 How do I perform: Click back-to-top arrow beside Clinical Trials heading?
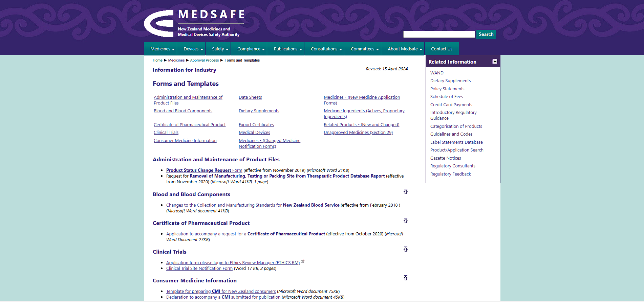pyautogui.click(x=405, y=249)
